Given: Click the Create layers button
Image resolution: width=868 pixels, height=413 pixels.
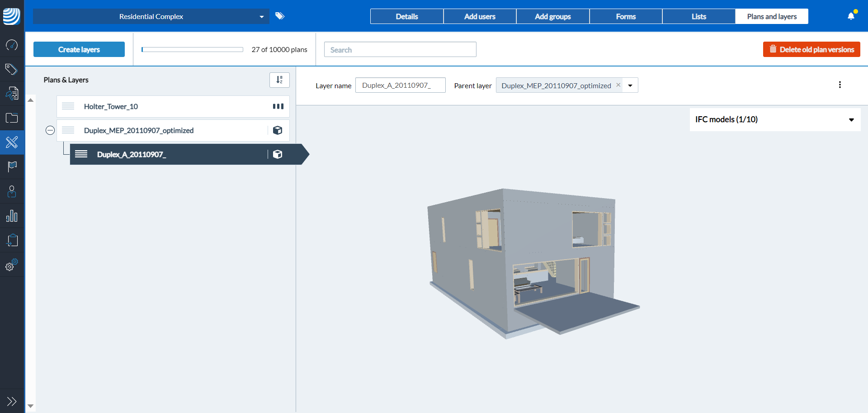Looking at the screenshot, I should point(79,49).
